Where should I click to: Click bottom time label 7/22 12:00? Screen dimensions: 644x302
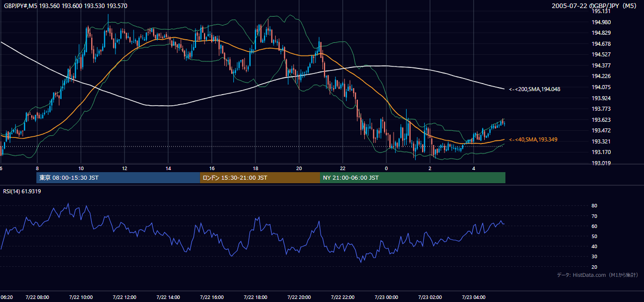pyautogui.click(x=124, y=297)
